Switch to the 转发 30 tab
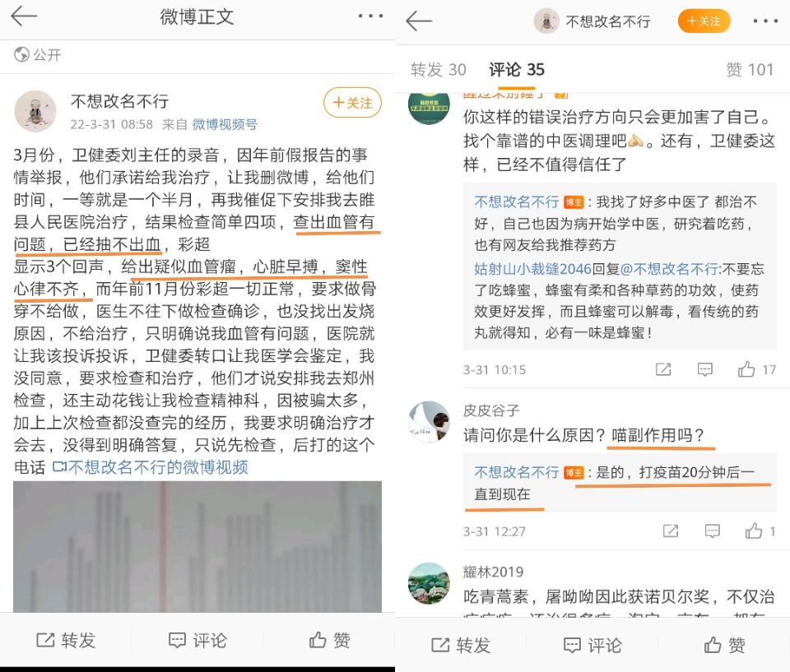Screen dimensions: 790x672 coord(439,70)
